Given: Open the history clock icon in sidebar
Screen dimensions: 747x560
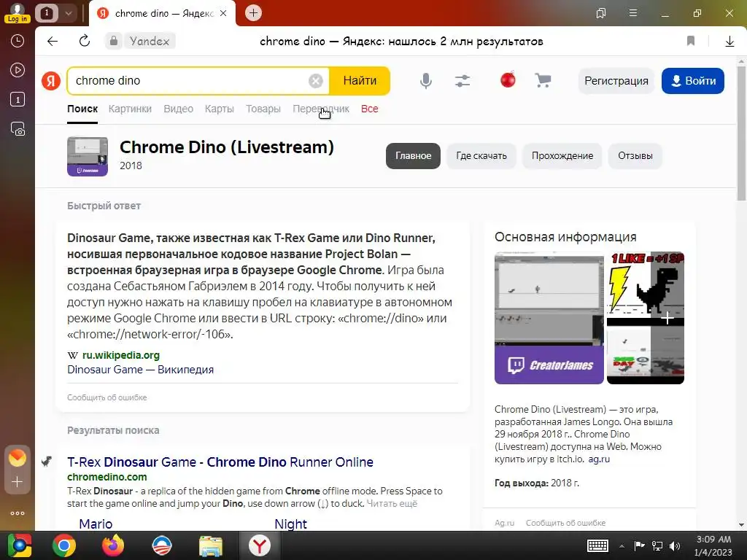Looking at the screenshot, I should coord(18,41).
